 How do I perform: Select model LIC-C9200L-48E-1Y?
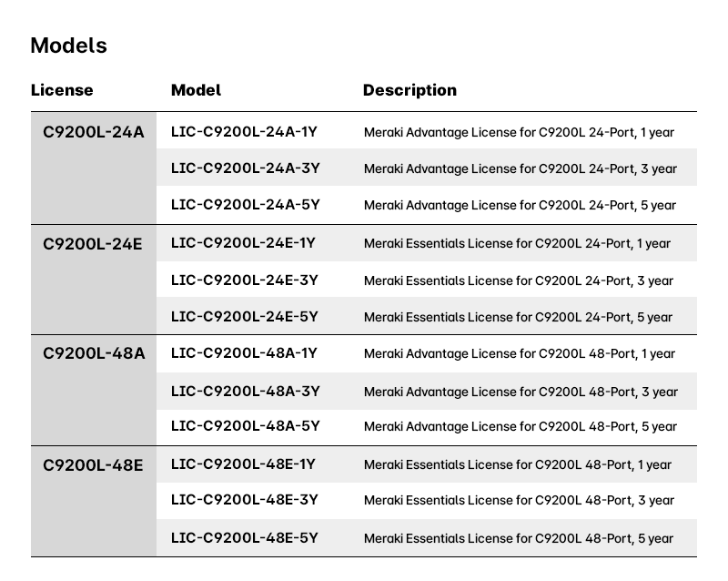pyautogui.click(x=243, y=464)
